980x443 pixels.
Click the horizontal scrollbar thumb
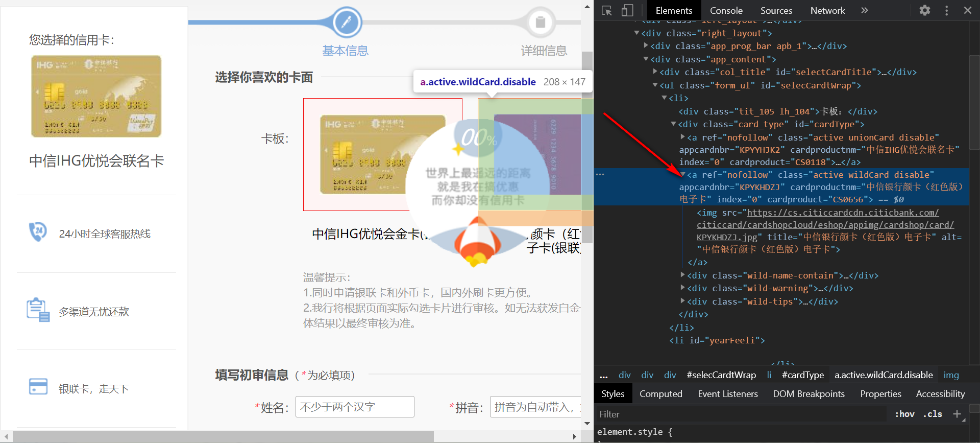click(223, 436)
